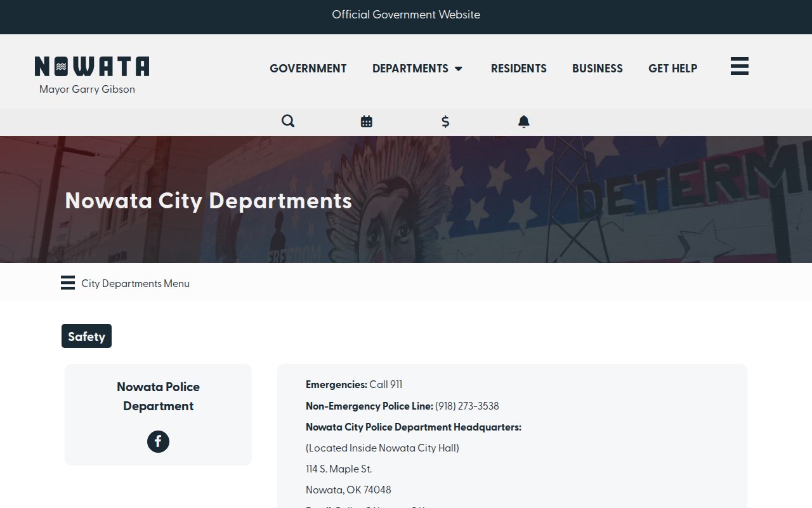Expand the Departments dropdown arrow
Screen dimensions: 812x508
459,69
